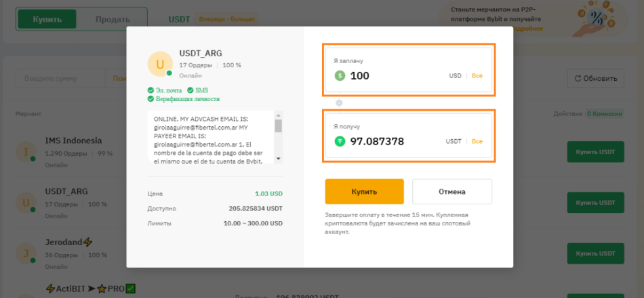Click the Отмена button

coord(451,191)
